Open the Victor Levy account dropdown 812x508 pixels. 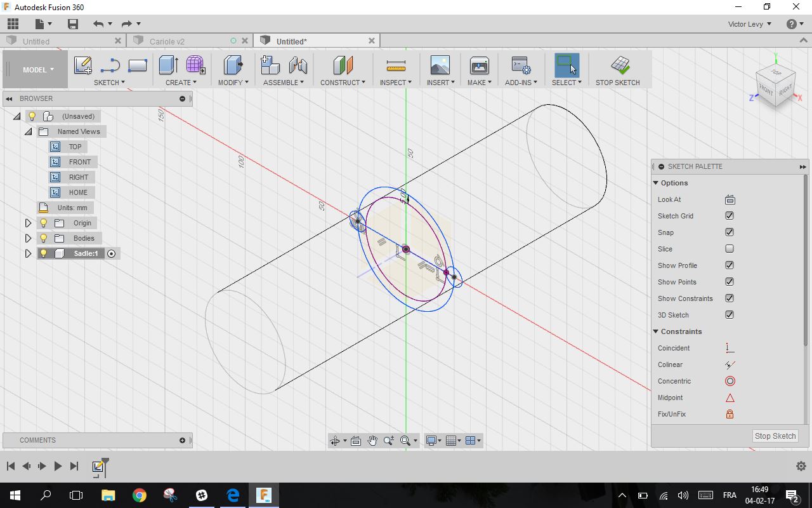click(x=749, y=24)
